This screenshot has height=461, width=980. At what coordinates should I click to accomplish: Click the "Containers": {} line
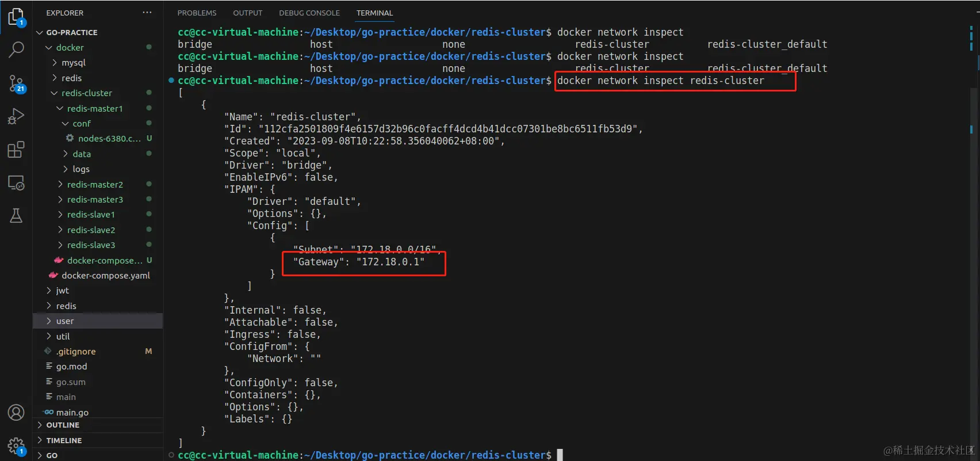pyautogui.click(x=272, y=395)
